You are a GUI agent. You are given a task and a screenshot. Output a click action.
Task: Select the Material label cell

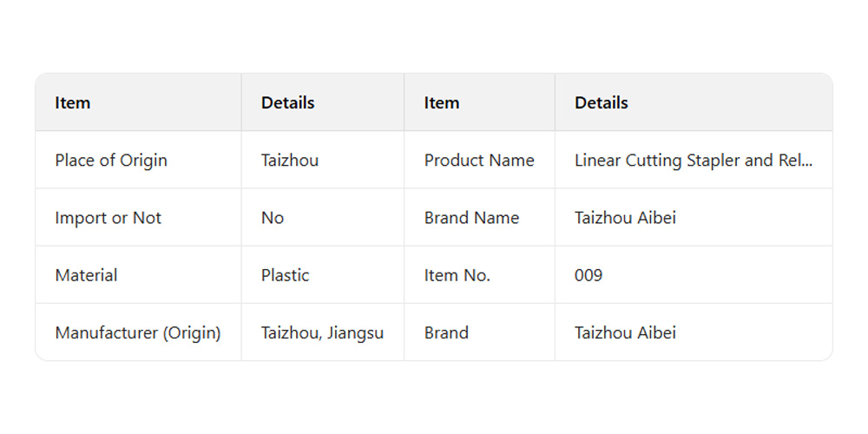pyautogui.click(x=86, y=275)
